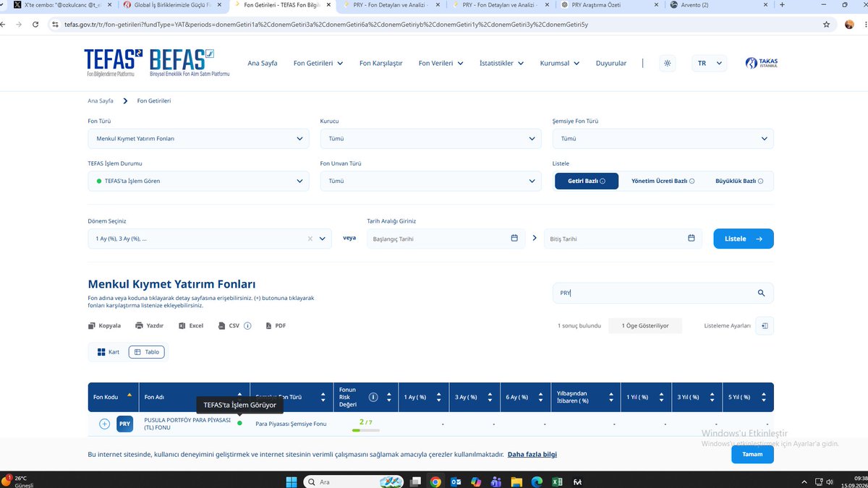The width and height of the screenshot is (868, 488).
Task: Click PRY risk value 2/7 bar
Action: tap(366, 425)
